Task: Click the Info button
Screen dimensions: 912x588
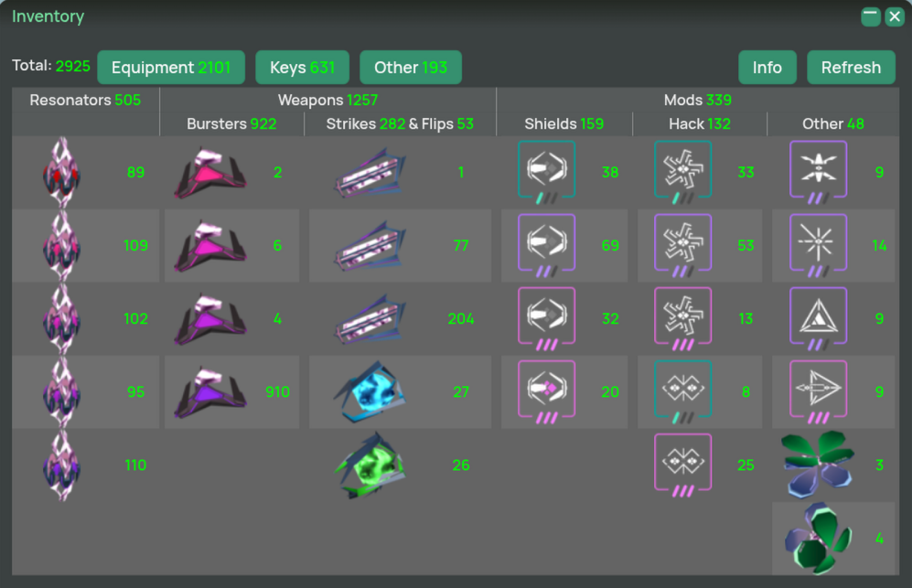Action: 767,68
